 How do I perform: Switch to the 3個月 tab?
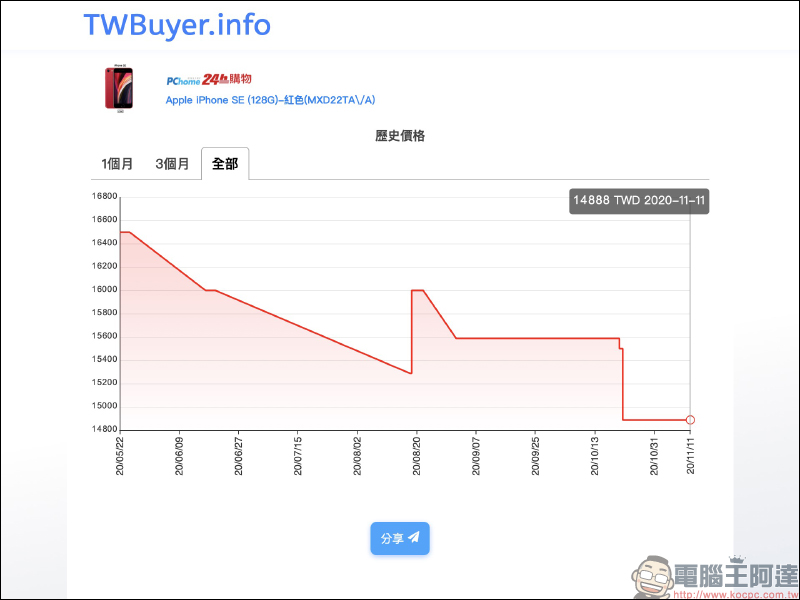pos(172,164)
